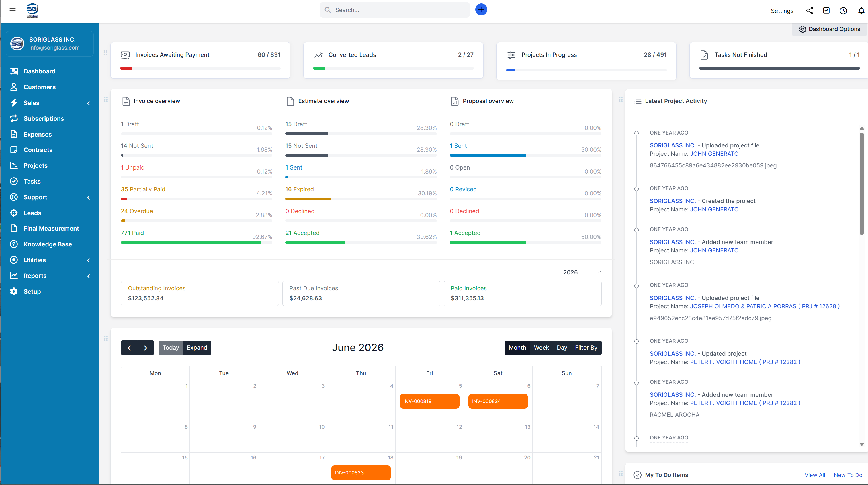Click the Customers person icon

tap(14, 87)
